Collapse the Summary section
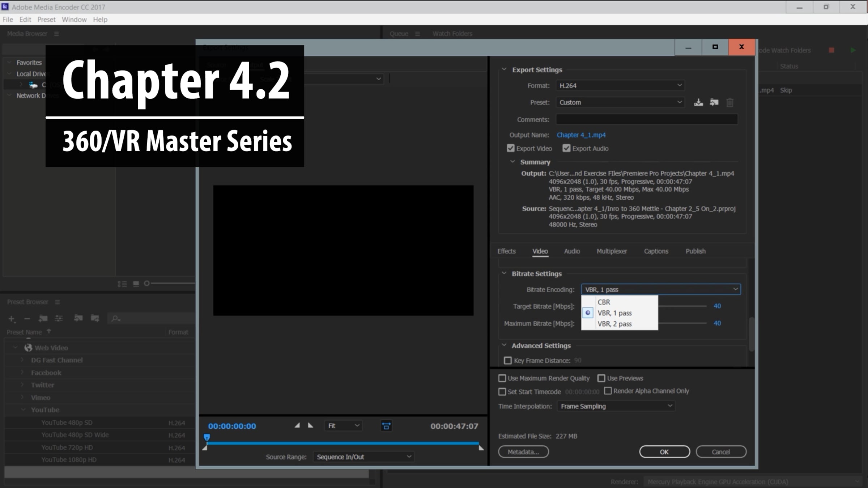Viewport: 868px width, 488px height. pos(512,162)
